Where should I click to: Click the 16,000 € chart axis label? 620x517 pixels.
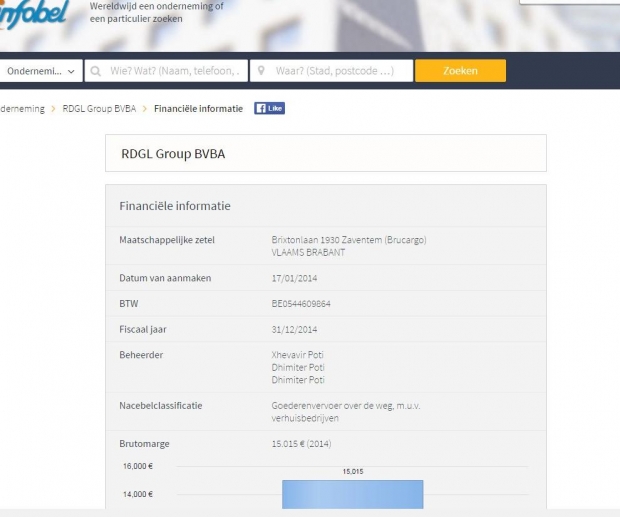coord(137,466)
